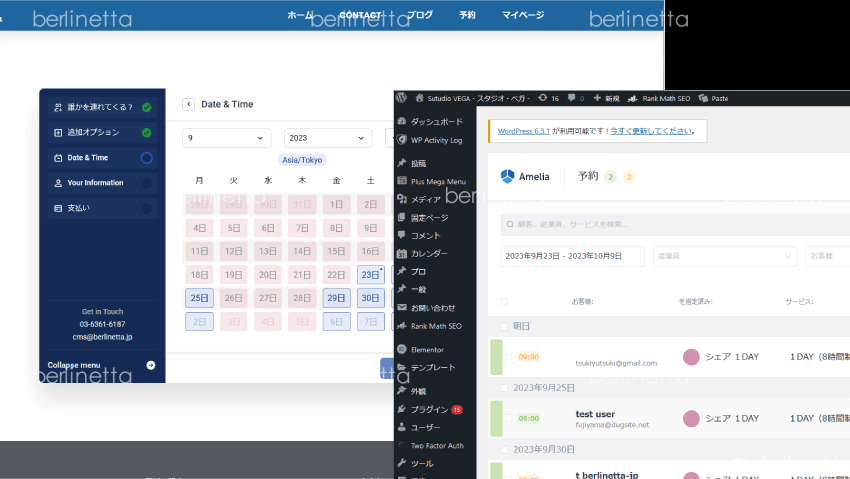This screenshot has width=850, height=479.
Task: Open 追加オプション step in booking form
Action: click(102, 132)
